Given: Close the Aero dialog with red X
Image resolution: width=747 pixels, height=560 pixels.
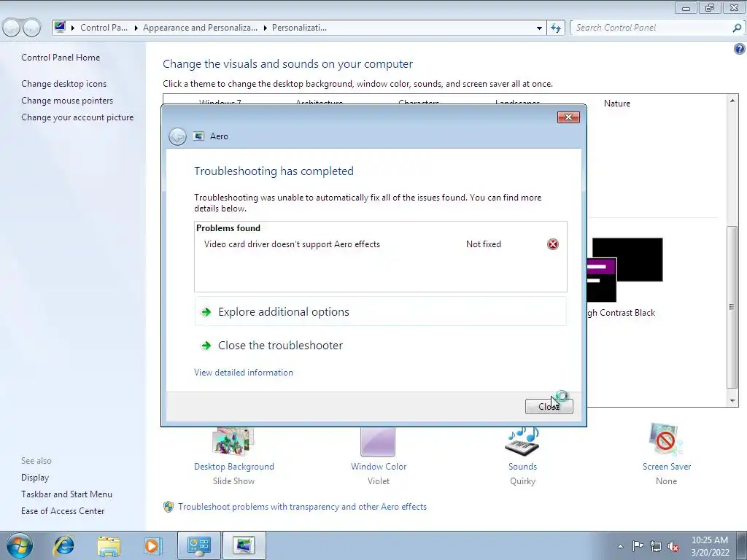Looking at the screenshot, I should click(568, 117).
